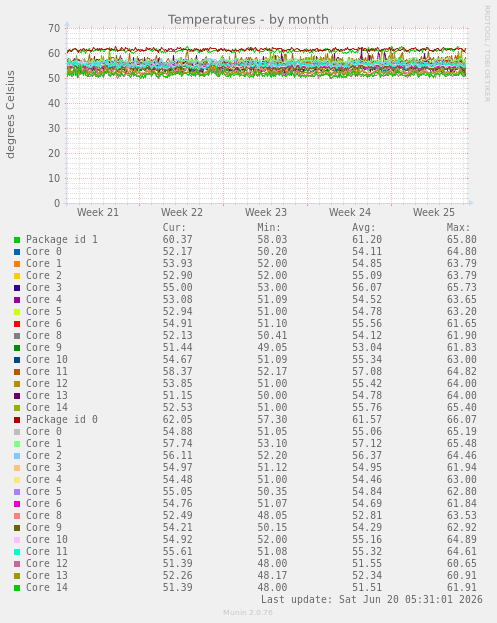The height and width of the screenshot is (623, 497).
Task: Click the Core 13 label with Cur 51.15
Action: (x=47, y=396)
